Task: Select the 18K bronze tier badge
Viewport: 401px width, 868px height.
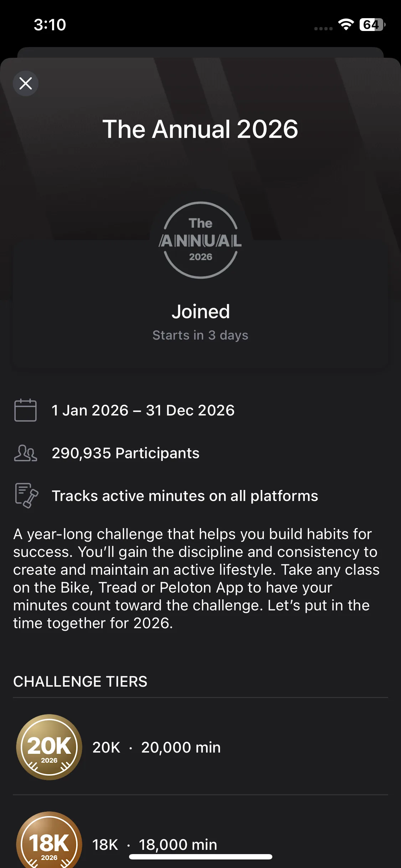Action: pyautogui.click(x=49, y=842)
